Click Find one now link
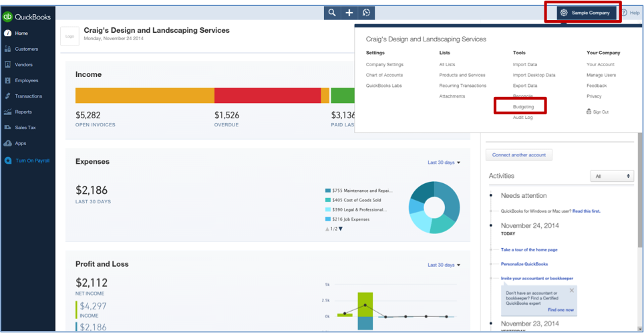This screenshot has width=644, height=333. 560,310
